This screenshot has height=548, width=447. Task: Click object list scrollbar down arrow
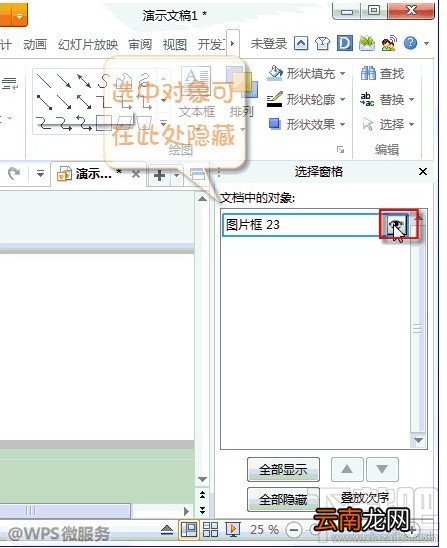(418, 440)
